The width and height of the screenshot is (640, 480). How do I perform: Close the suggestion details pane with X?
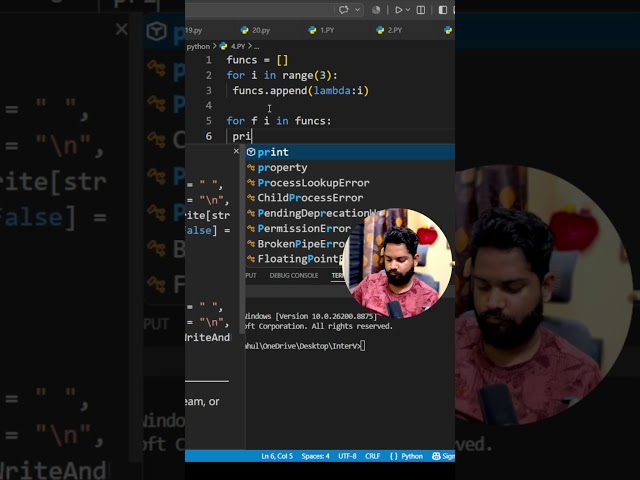pos(236,151)
